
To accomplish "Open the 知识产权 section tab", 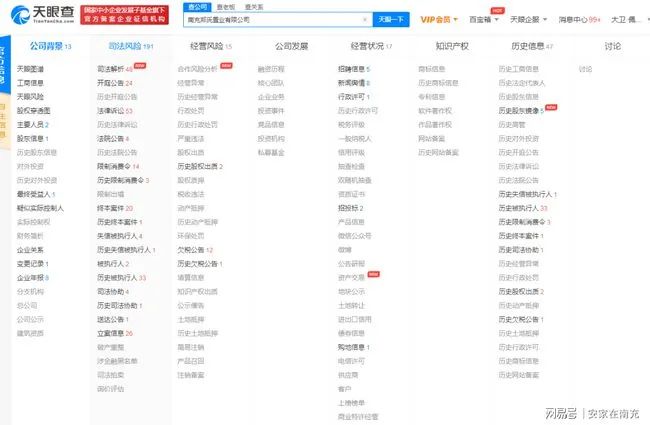I will tap(452, 46).
